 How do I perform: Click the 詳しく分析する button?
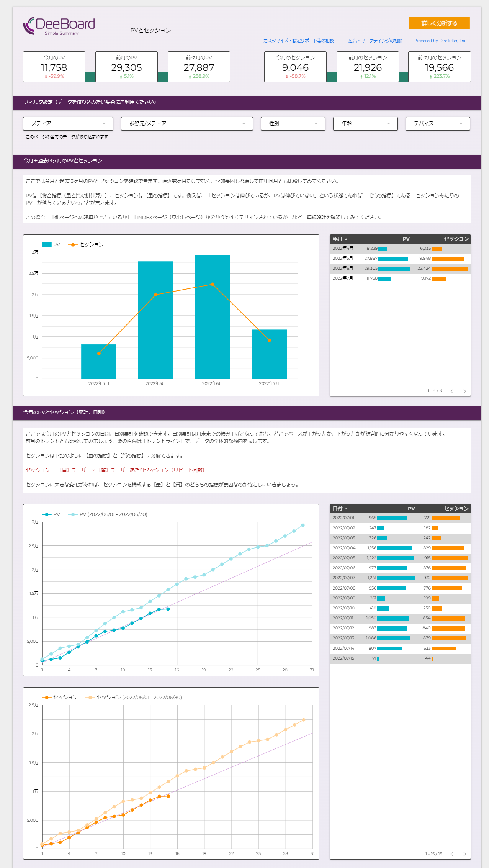pos(439,23)
